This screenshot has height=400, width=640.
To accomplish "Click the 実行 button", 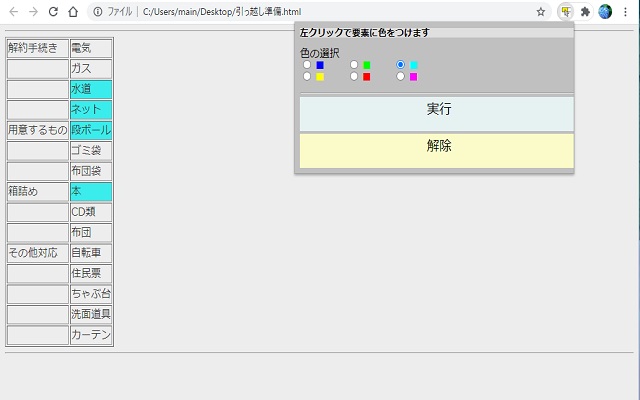I will 437,114.
